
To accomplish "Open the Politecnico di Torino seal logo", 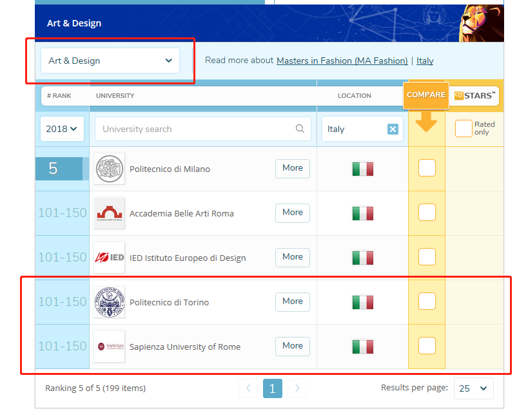I will (110, 302).
